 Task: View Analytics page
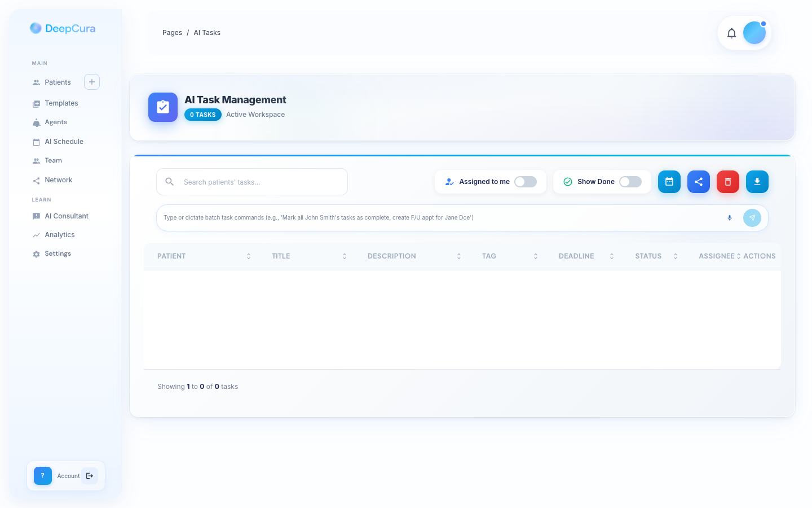[60, 235]
